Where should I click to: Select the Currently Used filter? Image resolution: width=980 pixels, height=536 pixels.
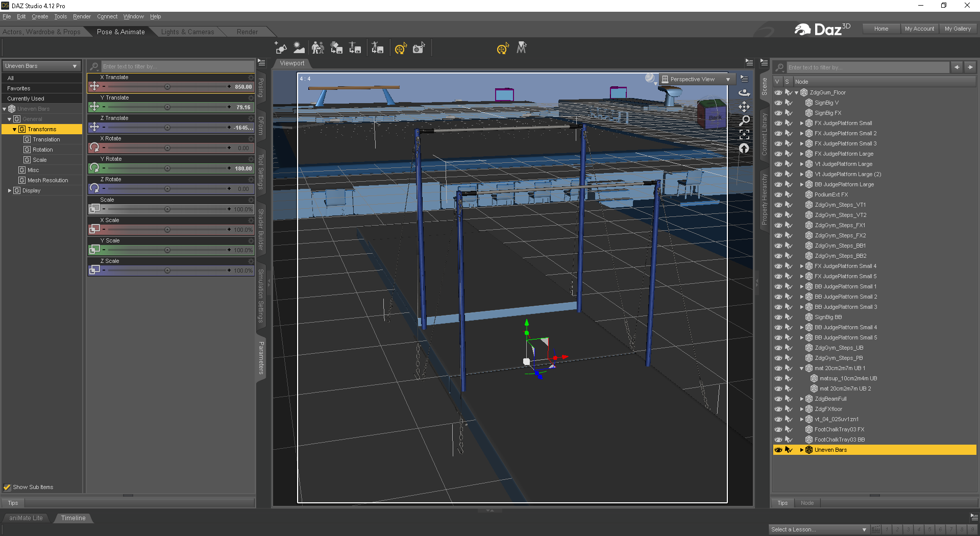pos(42,99)
